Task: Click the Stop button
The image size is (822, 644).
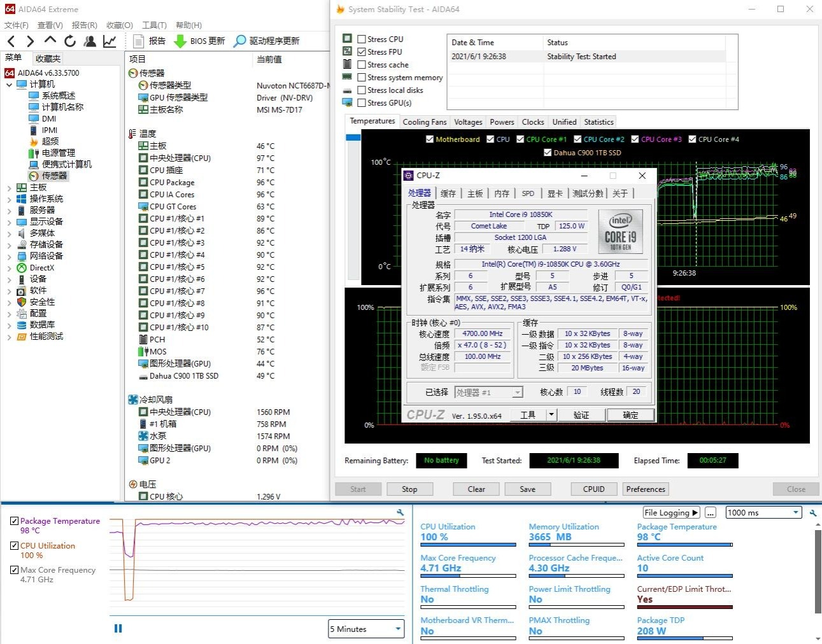Action: (x=409, y=489)
